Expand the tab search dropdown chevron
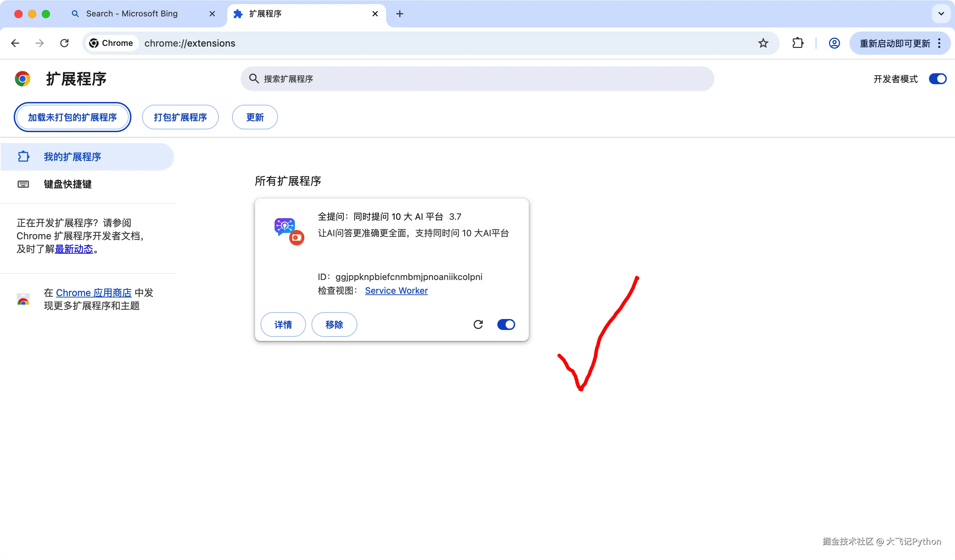Image resolution: width=955 pixels, height=560 pixels. [941, 14]
